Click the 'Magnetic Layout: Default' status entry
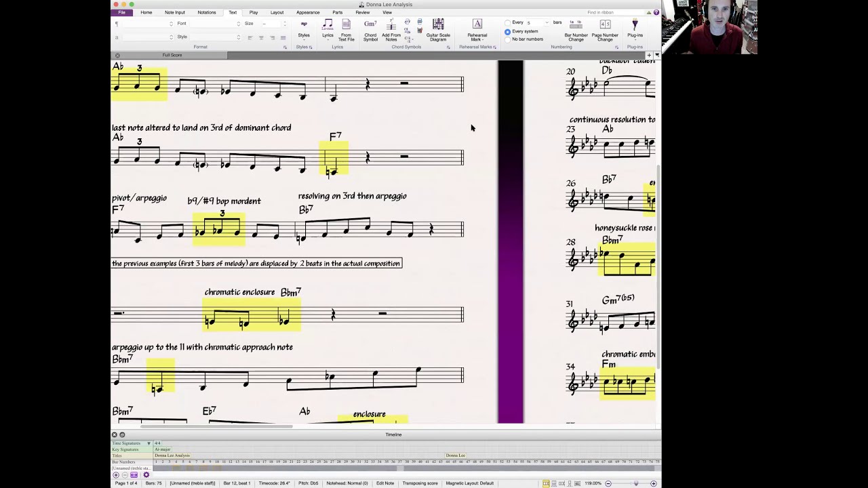Image resolution: width=868 pixels, height=488 pixels. pyautogui.click(x=470, y=483)
